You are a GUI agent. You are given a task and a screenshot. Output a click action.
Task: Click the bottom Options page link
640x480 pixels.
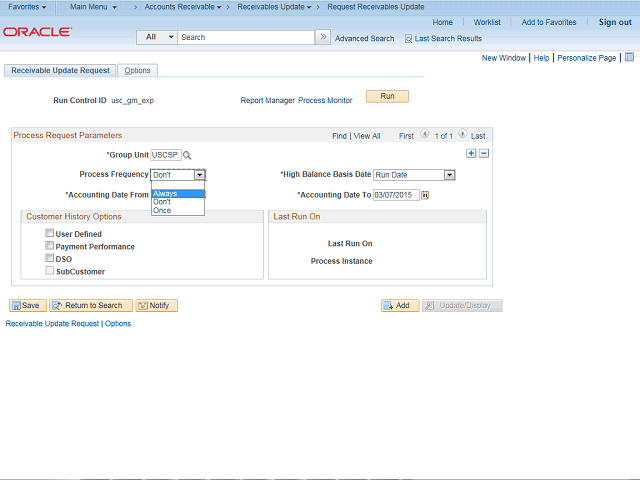118,324
